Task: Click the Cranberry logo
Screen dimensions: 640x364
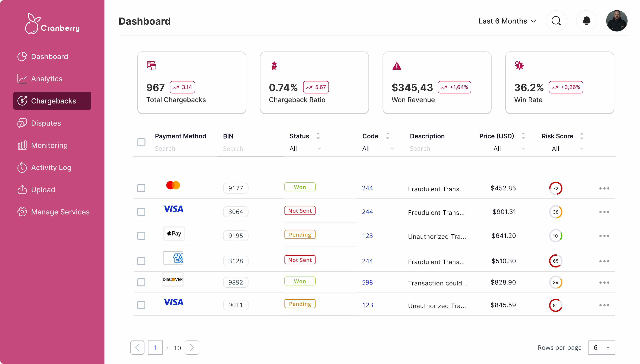Action: (x=52, y=24)
